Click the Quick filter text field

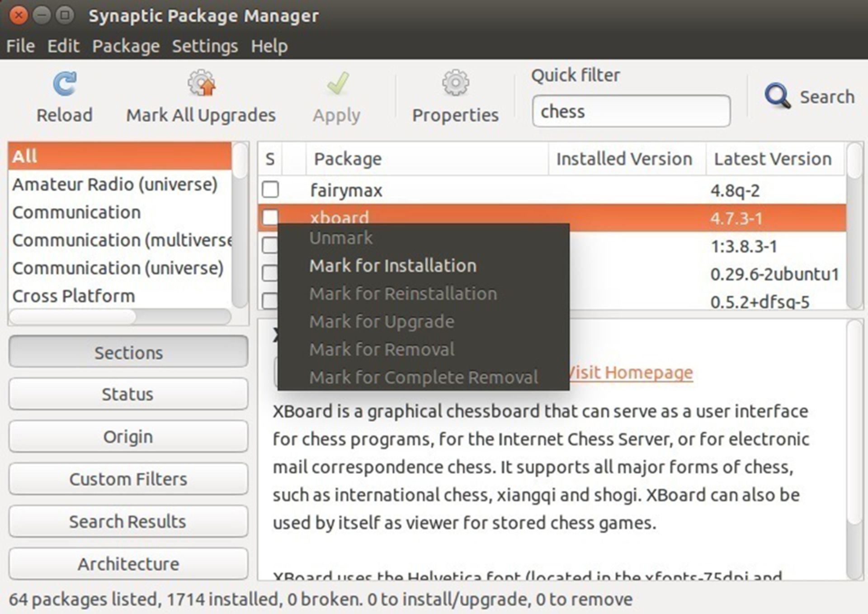(x=631, y=111)
